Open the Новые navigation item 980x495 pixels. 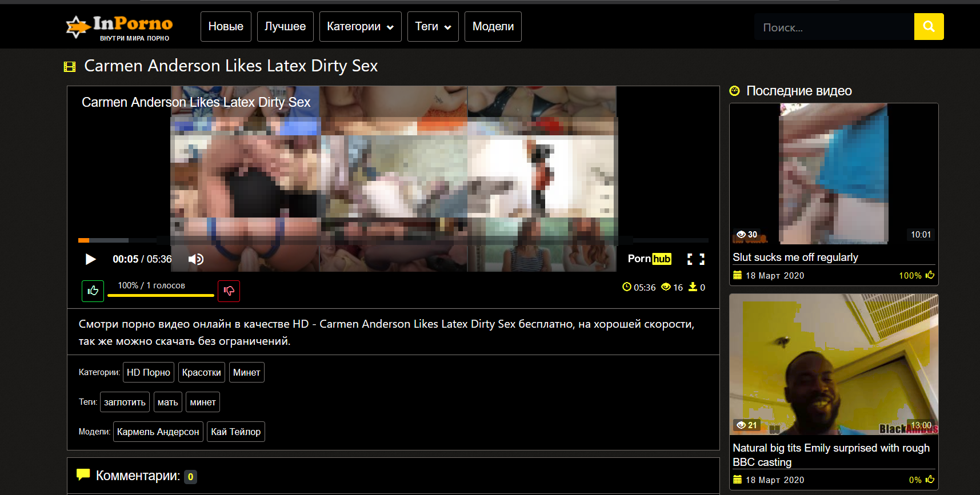(226, 27)
